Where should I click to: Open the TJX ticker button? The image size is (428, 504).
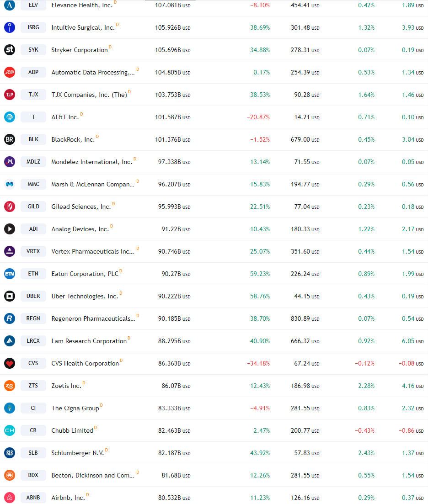click(x=33, y=95)
